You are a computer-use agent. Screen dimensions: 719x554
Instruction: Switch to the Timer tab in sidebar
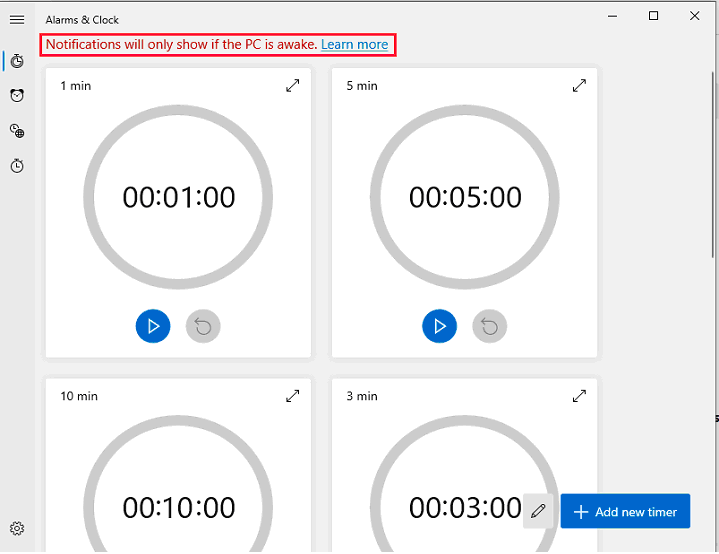point(17,61)
